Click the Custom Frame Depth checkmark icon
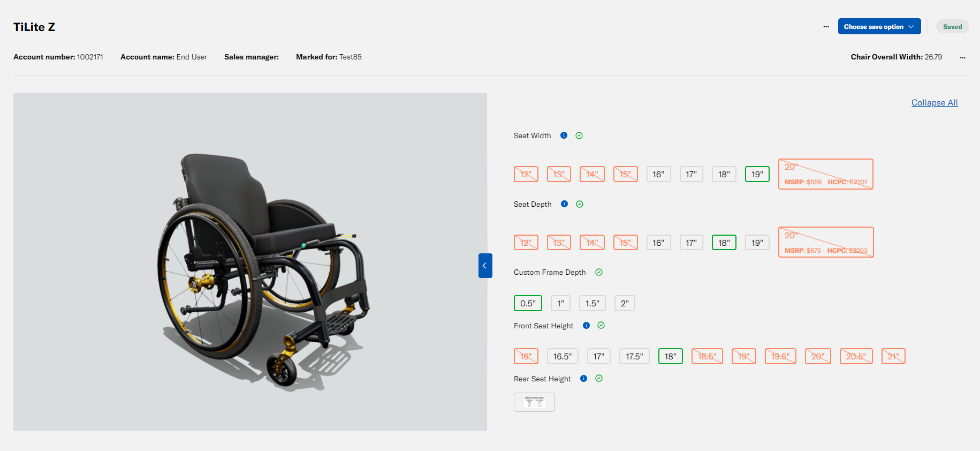The image size is (980, 451). coord(599,272)
